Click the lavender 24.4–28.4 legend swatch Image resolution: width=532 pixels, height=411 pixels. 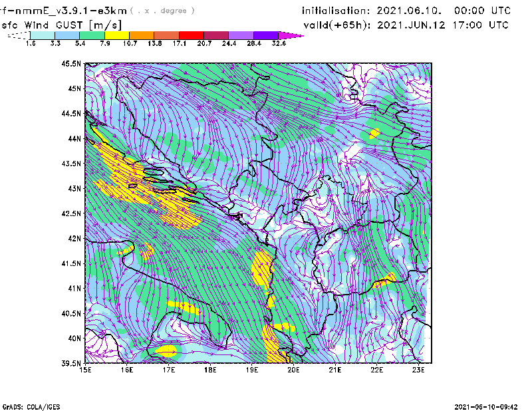[241, 35]
